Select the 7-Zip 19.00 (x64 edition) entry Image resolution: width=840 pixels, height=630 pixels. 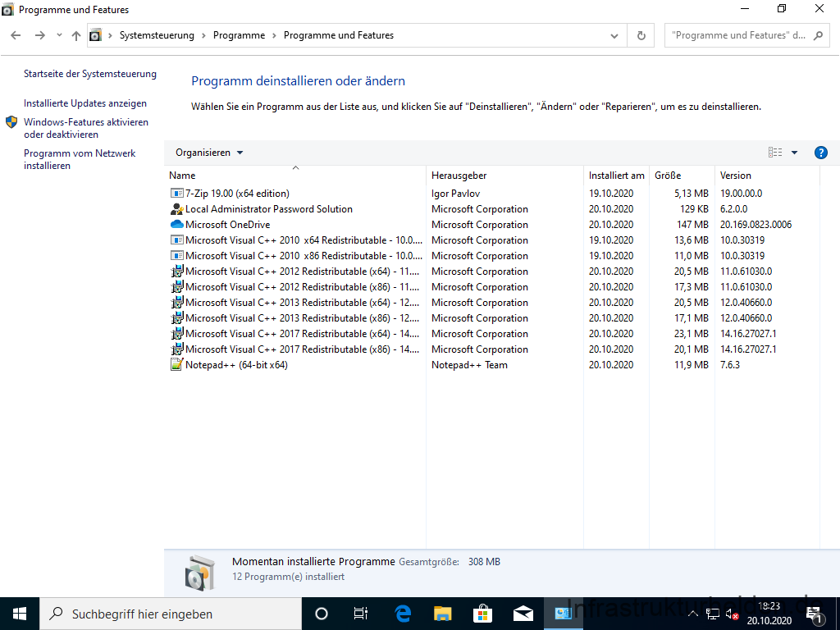click(x=237, y=194)
